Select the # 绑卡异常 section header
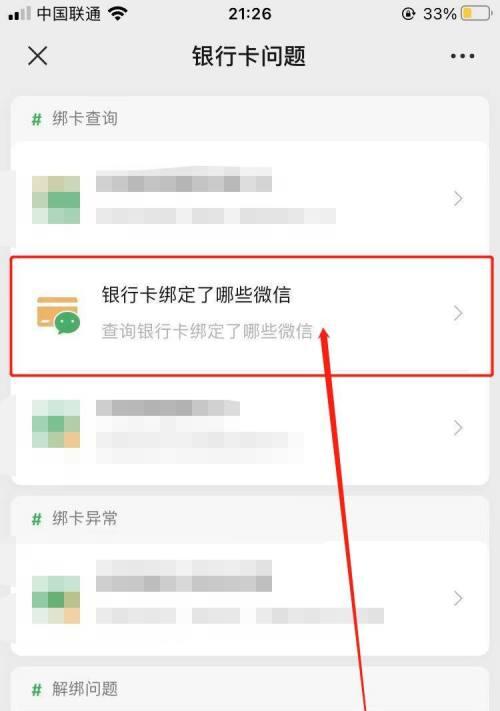 (75, 518)
